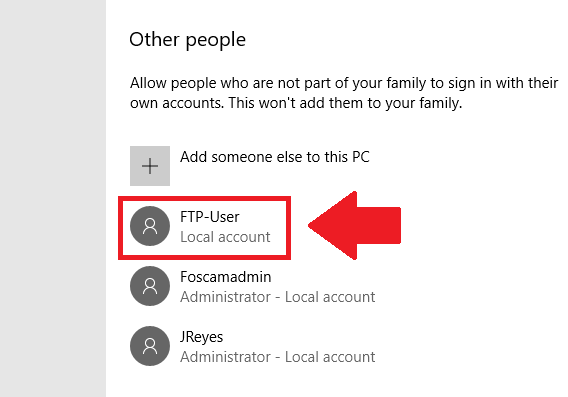This screenshot has height=397, width=568.
Task: Click 'Local account' text under FTP-User
Action: [x=225, y=237]
